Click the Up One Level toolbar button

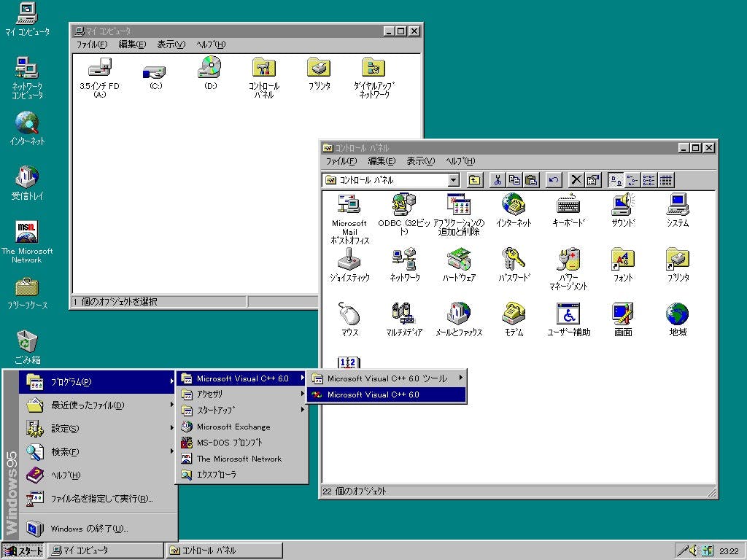(x=475, y=180)
